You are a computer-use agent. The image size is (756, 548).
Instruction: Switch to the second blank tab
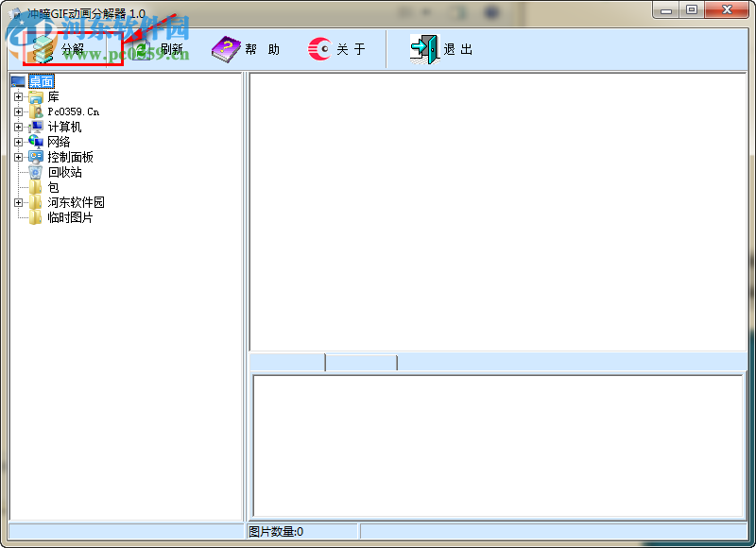(x=359, y=361)
